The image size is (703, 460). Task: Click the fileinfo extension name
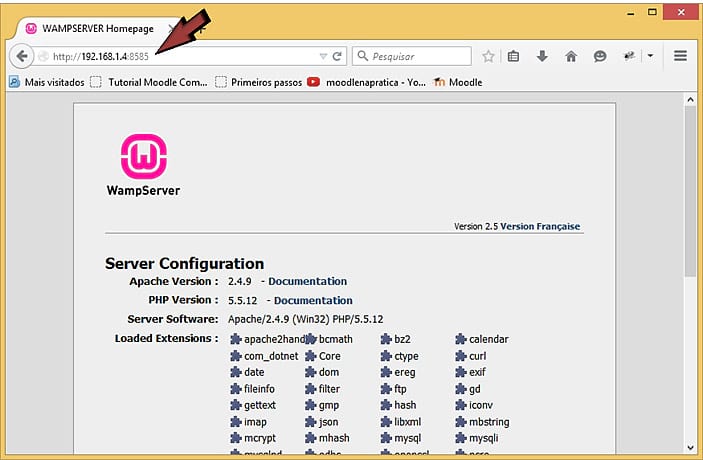259,389
